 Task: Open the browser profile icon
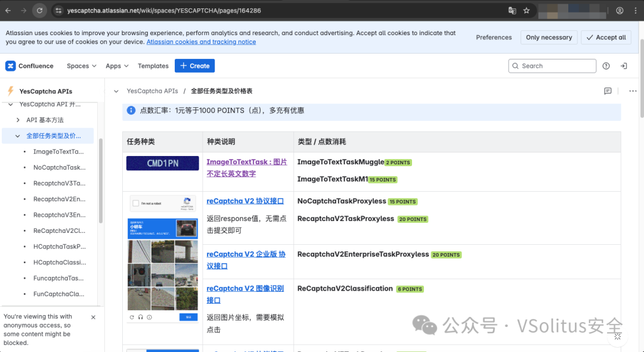click(x=620, y=11)
